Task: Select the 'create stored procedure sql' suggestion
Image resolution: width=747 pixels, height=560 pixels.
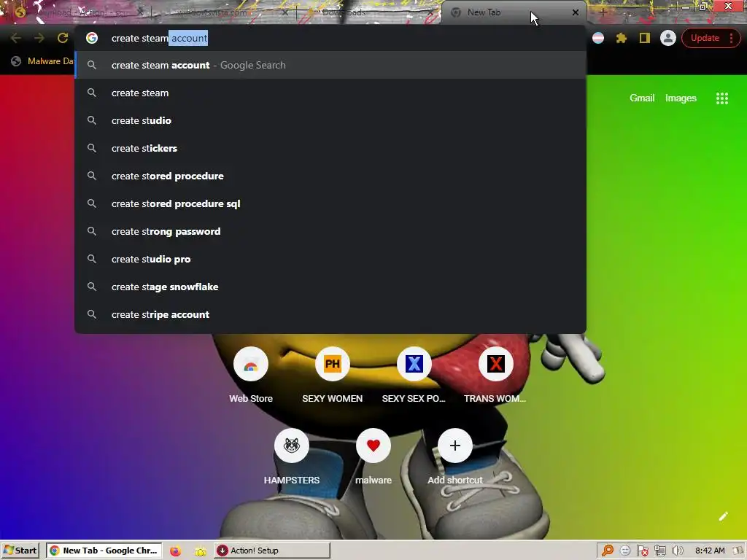Action: [330, 203]
